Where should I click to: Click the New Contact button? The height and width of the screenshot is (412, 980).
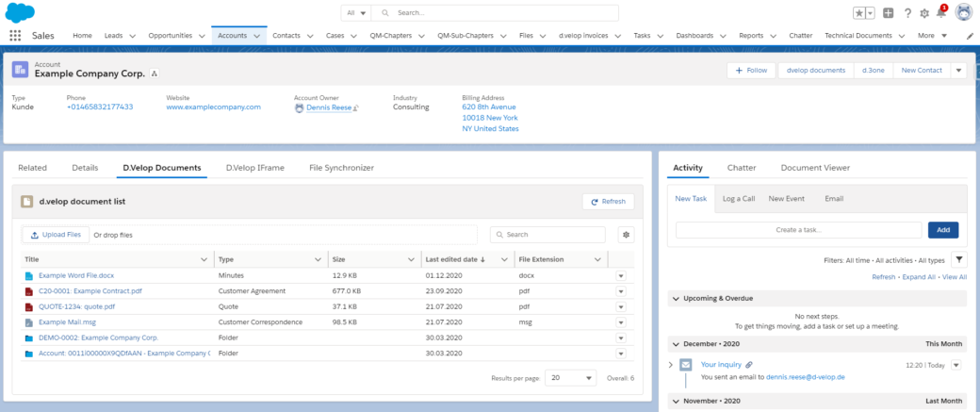click(x=922, y=71)
